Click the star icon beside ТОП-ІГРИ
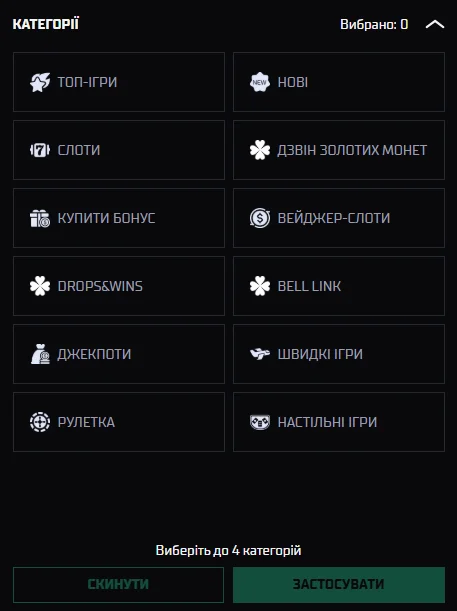Screen dimensions: 457x611 40,82
